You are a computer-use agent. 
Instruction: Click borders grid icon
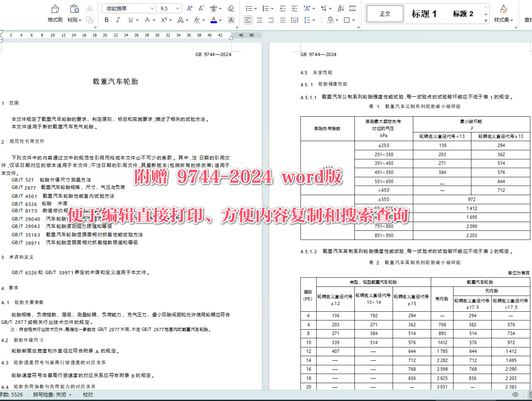(347, 20)
